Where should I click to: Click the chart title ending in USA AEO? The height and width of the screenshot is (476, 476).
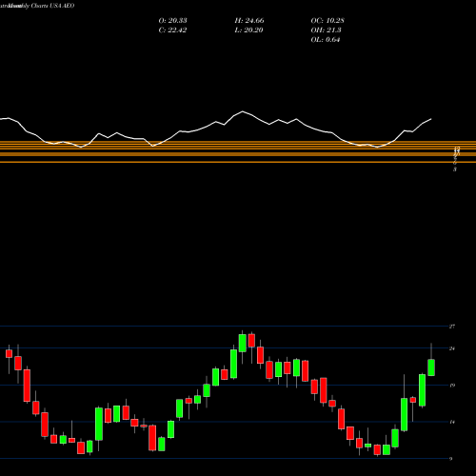coord(37,6)
